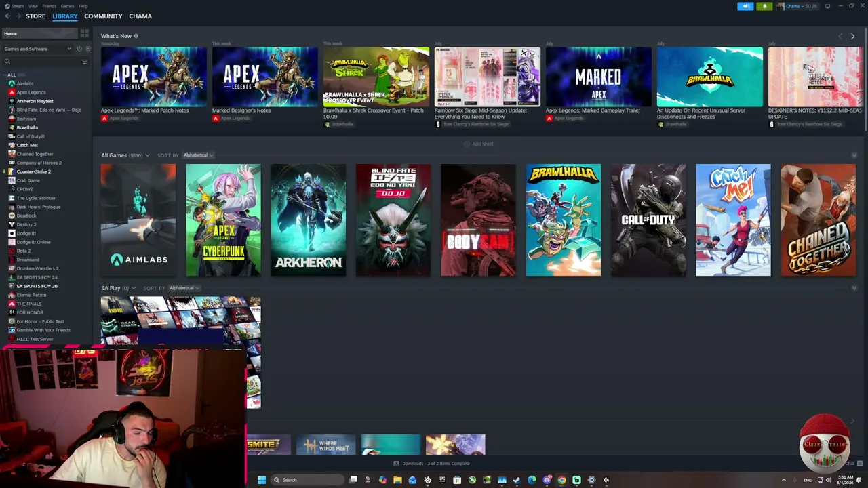
Task: Click the library Home button
Action: tap(39, 33)
